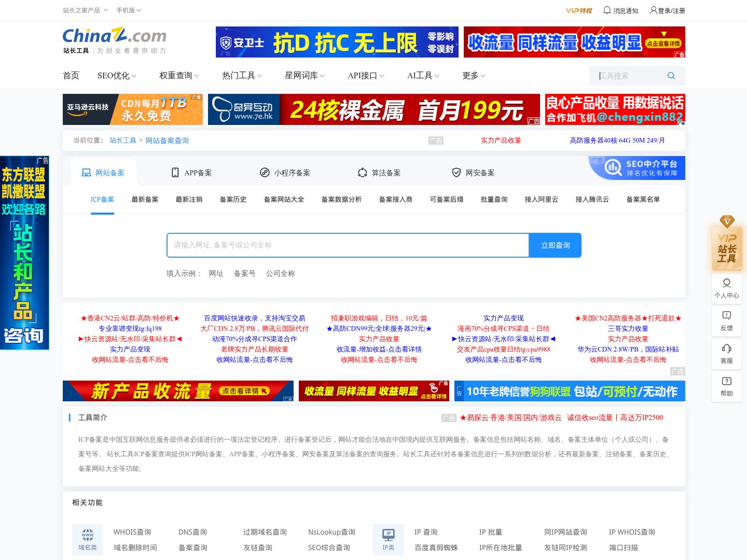The image size is (747, 560).
Task: Click the 安卫士 抗D抗C banner ad
Action: [x=337, y=42]
